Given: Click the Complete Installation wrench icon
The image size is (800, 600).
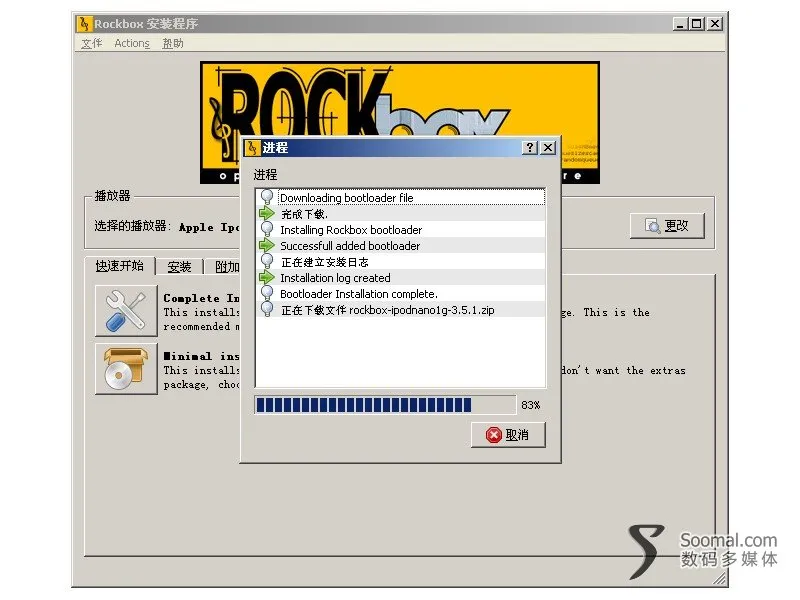Looking at the screenshot, I should (126, 311).
